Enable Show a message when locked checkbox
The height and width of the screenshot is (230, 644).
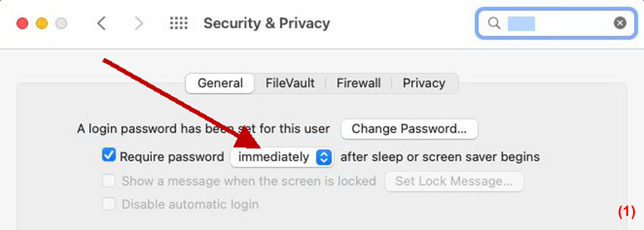pos(109,181)
